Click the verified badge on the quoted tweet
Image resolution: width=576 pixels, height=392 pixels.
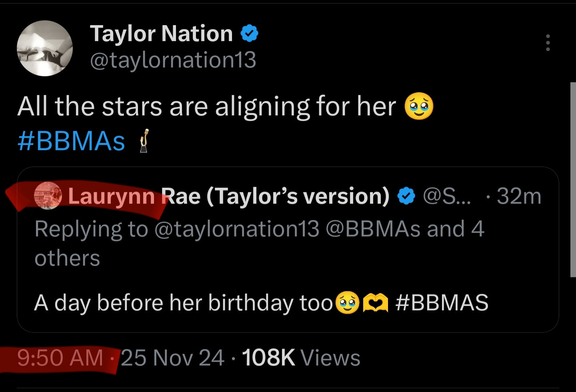(x=407, y=196)
